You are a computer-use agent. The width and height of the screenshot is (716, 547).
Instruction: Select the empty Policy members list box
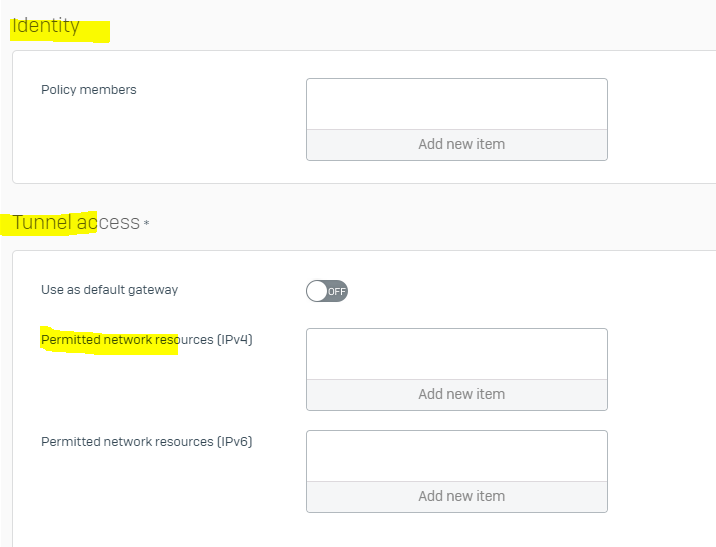click(x=457, y=104)
